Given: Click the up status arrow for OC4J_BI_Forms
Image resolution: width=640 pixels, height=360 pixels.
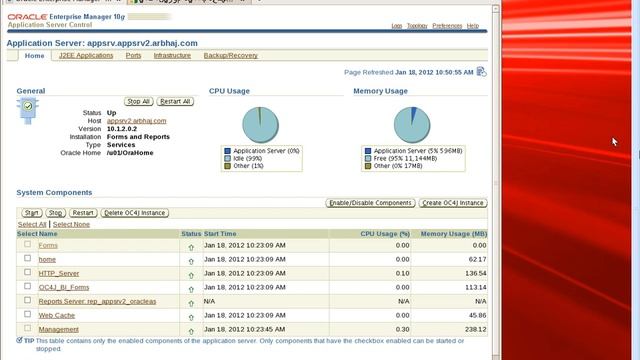Looking at the screenshot, I should tap(191, 289).
